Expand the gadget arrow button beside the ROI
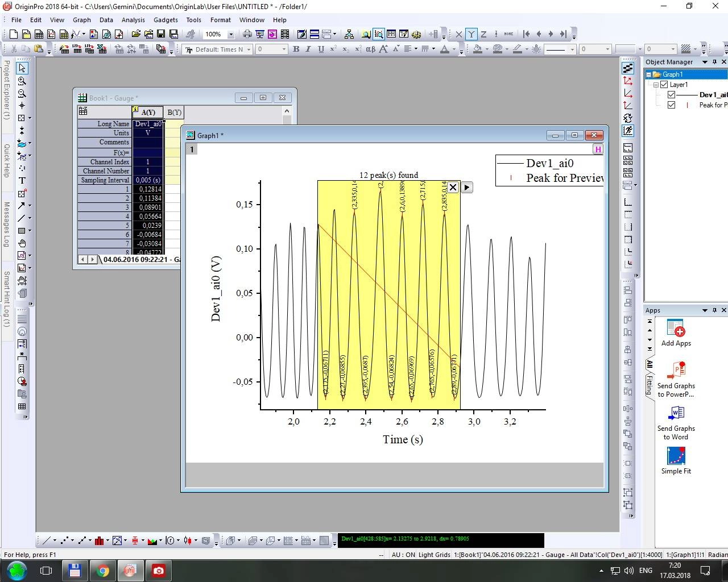 tap(466, 187)
